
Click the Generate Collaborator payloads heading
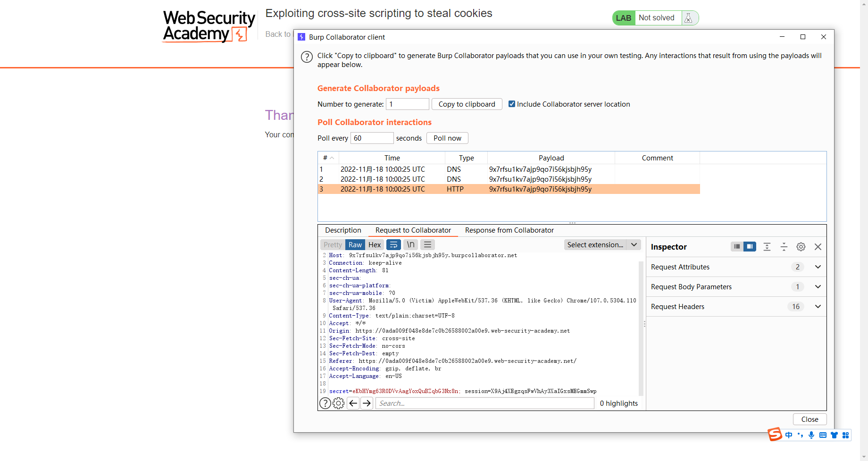pos(378,88)
